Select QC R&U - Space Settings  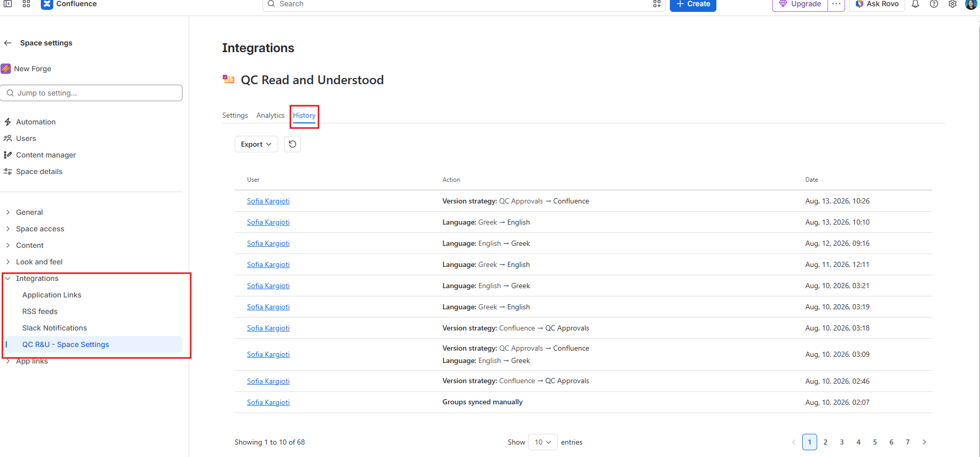click(x=94, y=344)
